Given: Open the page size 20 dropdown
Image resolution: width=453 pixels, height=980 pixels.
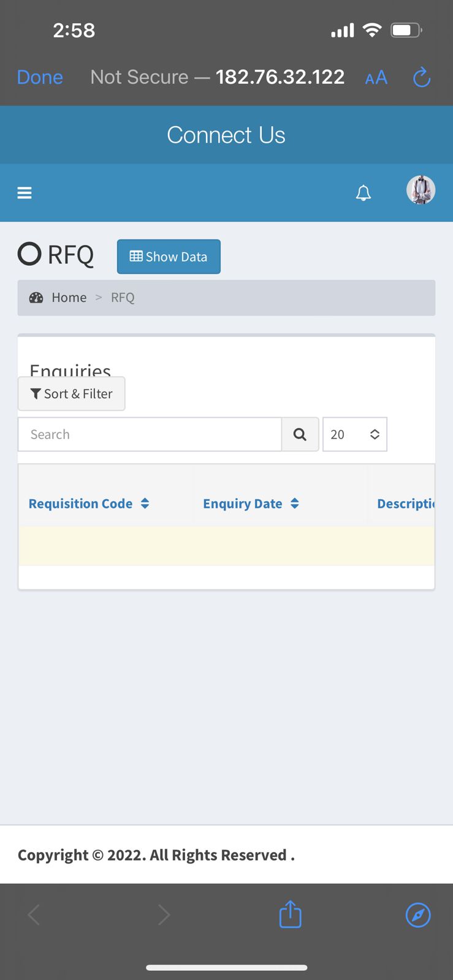Looking at the screenshot, I should 355,434.
